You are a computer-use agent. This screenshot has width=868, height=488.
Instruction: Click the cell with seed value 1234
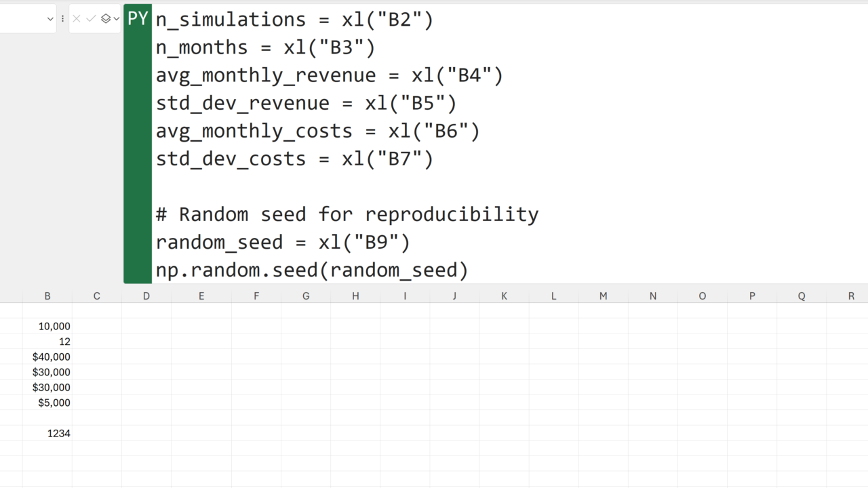(47, 433)
